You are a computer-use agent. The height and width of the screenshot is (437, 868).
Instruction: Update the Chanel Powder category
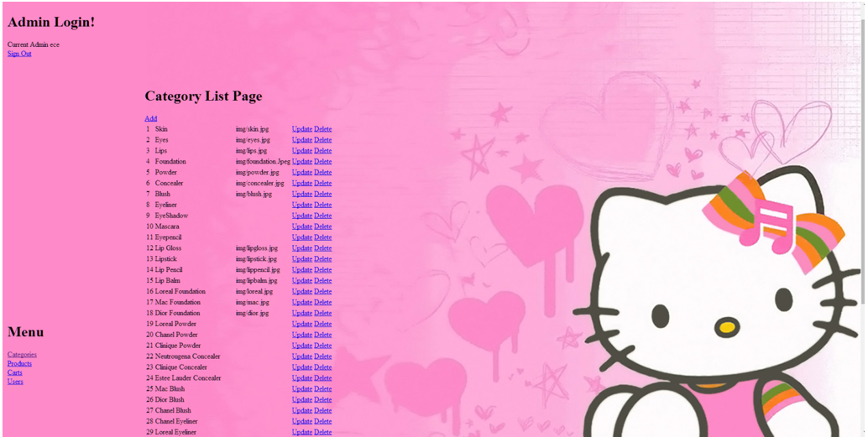(x=301, y=335)
